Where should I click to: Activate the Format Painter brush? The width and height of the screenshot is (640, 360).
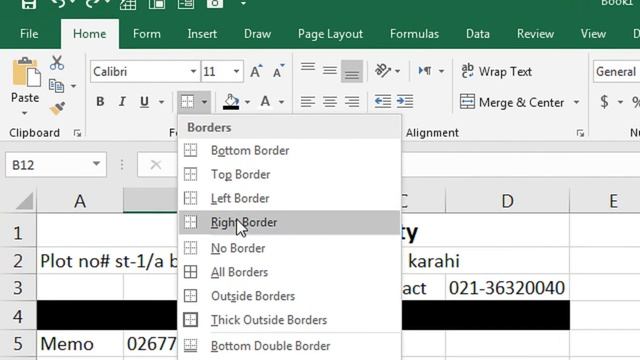coord(57,109)
